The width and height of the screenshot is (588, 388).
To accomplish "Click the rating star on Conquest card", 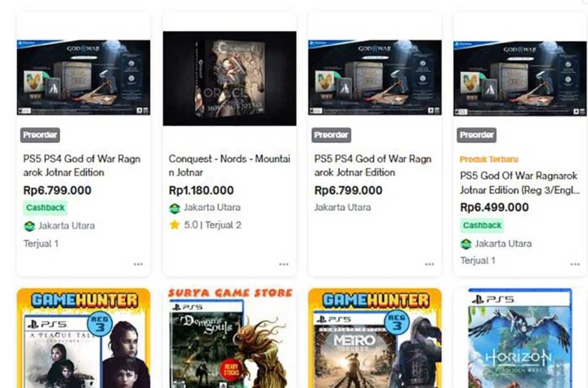I will [175, 225].
